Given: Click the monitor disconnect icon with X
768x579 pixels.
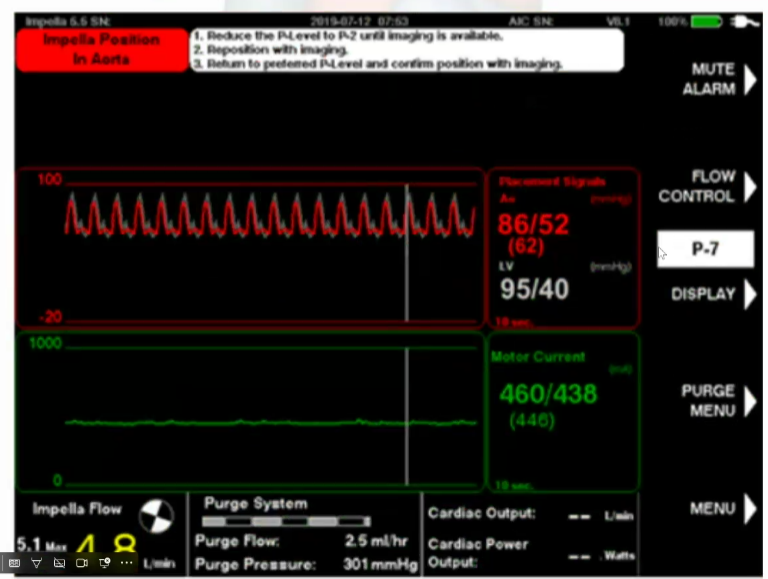Looking at the screenshot, I should (x=104, y=563).
